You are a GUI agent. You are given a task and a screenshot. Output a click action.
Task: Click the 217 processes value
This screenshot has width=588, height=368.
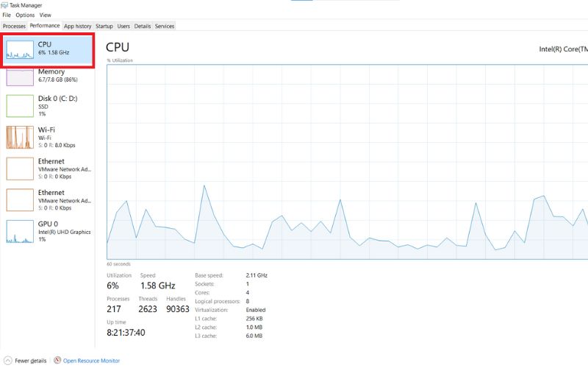[114, 309]
